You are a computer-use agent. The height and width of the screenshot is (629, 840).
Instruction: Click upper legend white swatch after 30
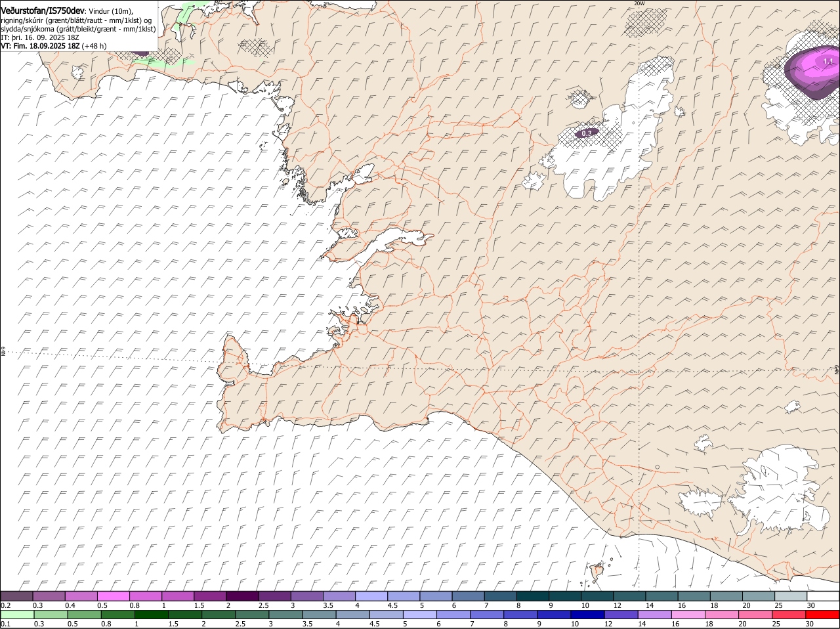(x=824, y=596)
